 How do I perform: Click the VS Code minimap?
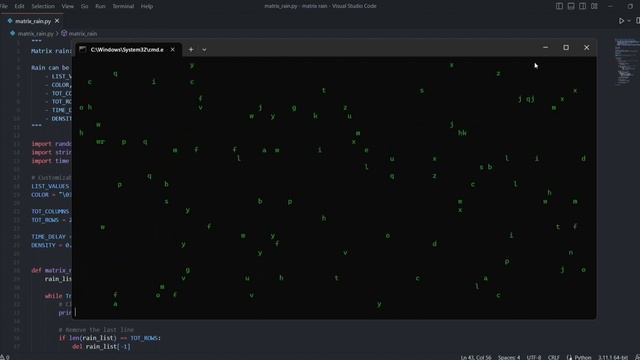point(627,62)
